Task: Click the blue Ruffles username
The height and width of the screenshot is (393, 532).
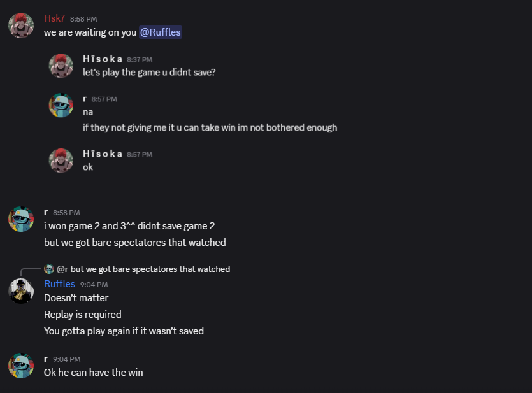Action: coord(59,284)
